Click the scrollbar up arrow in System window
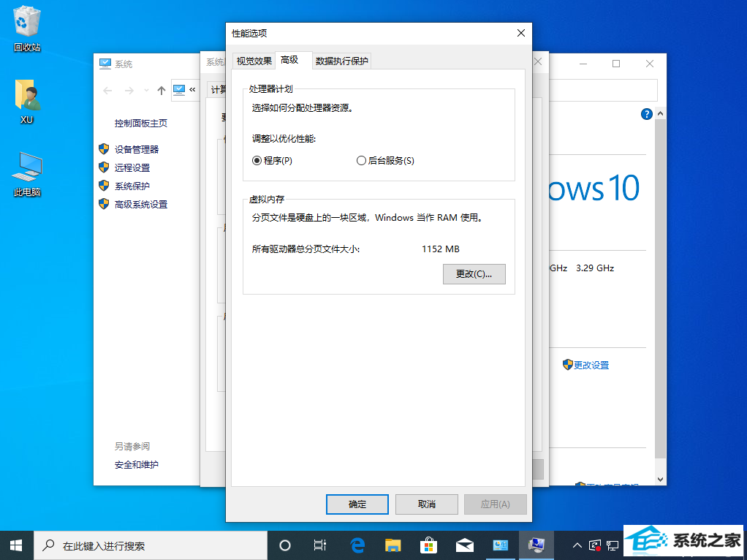The width and height of the screenshot is (747, 560). [x=660, y=113]
